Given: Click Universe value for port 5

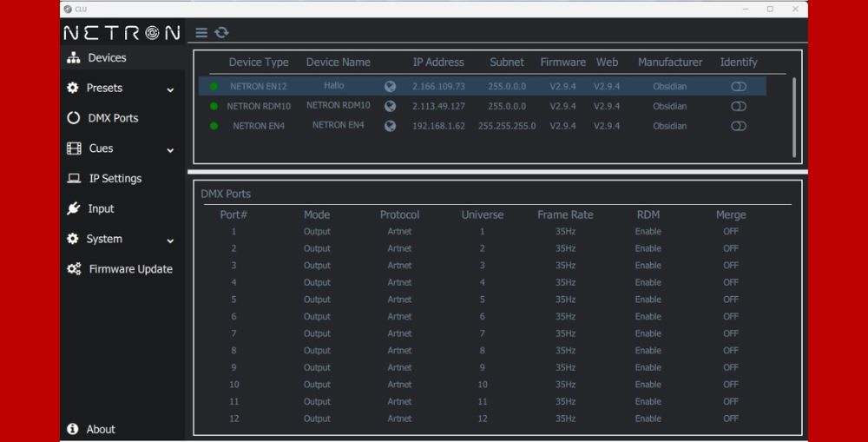Looking at the screenshot, I should [x=482, y=300].
